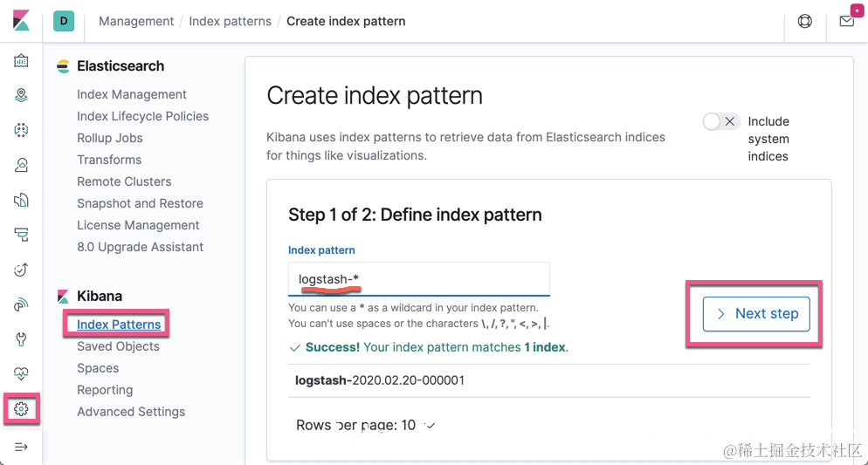The height and width of the screenshot is (465, 868).
Task: Open Index Lifecycle Policies in Elasticsearch section
Action: point(142,116)
